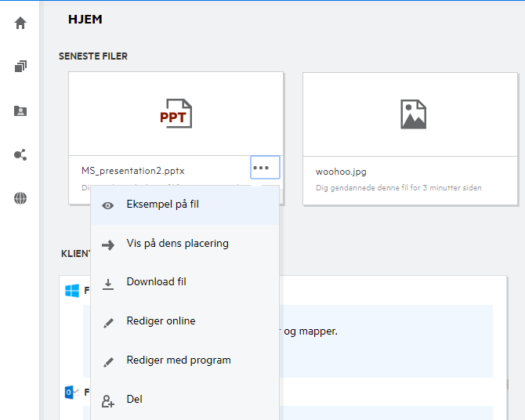Open the files stack icon in sidebar
The image size is (525, 420).
point(20,67)
